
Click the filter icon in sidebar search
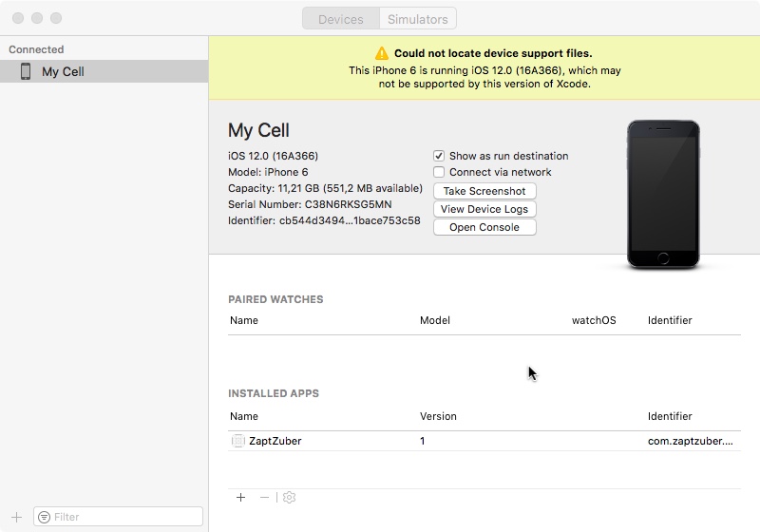pos(45,517)
